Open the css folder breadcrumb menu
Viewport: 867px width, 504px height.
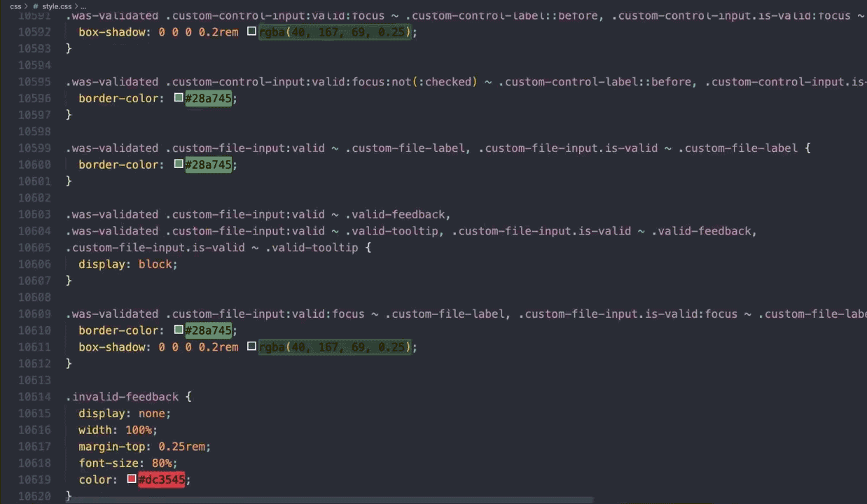15,6
